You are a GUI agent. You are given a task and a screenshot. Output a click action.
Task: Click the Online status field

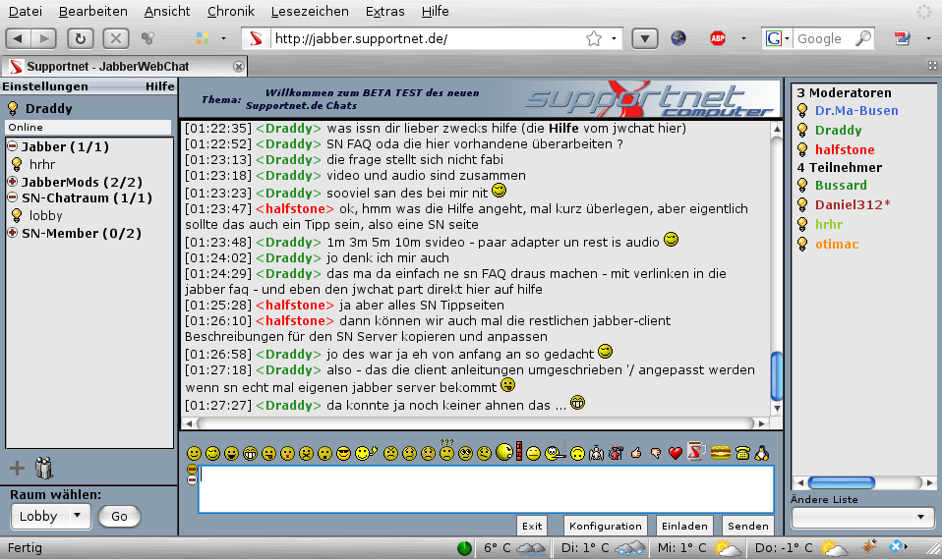tap(88, 128)
